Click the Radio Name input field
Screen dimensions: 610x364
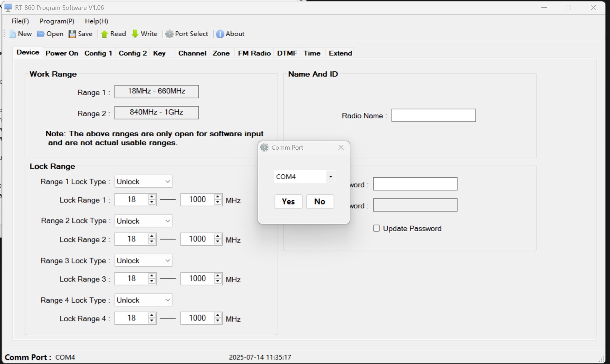pyautogui.click(x=433, y=116)
